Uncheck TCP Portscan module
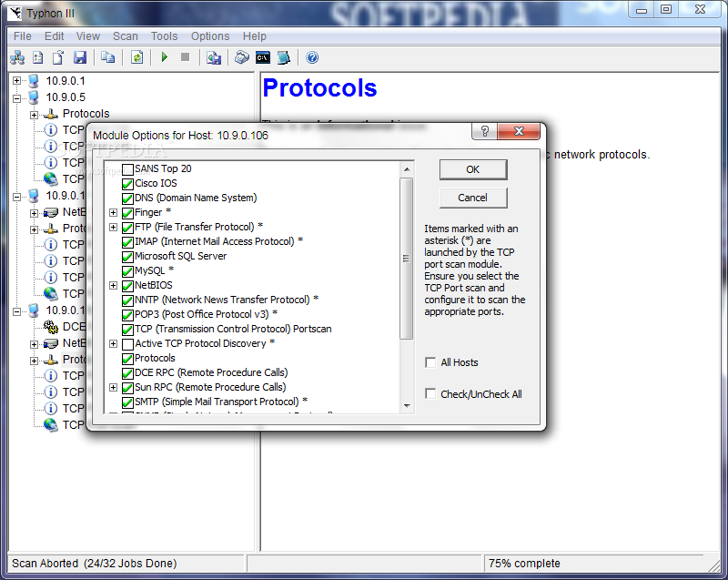728x580 pixels. point(127,330)
